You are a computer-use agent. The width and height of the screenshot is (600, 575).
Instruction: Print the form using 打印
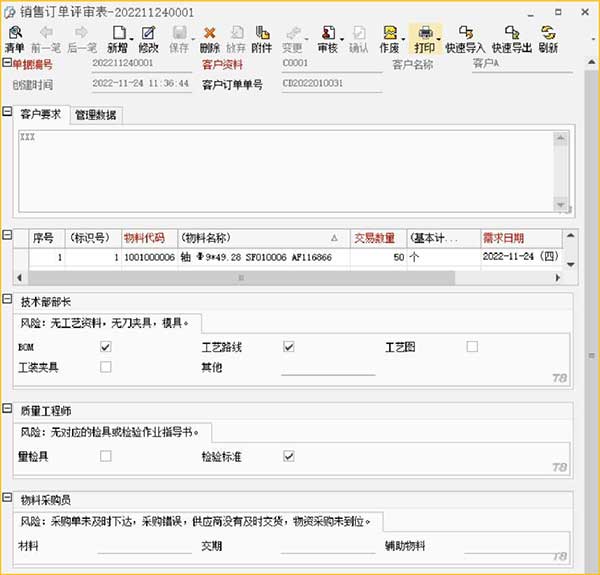click(x=424, y=39)
